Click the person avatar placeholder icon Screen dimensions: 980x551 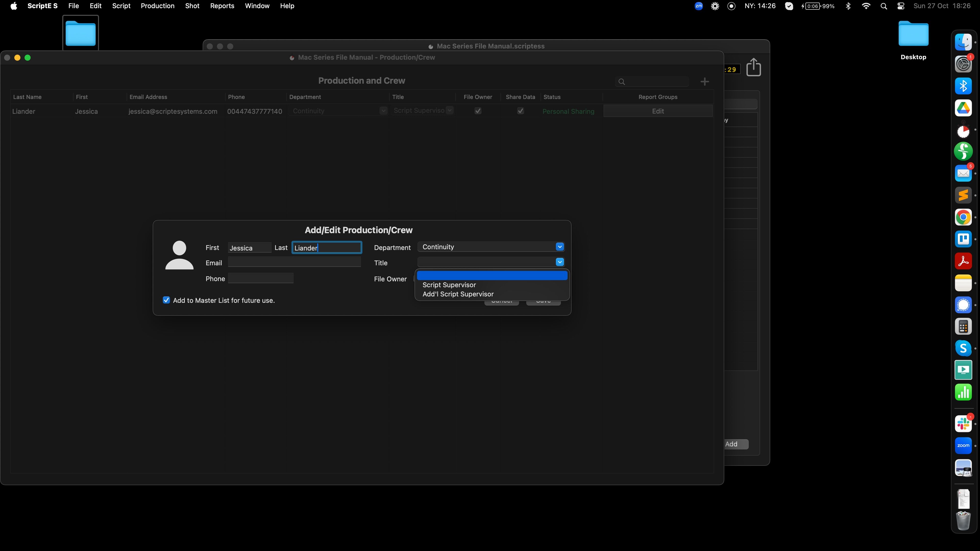(x=179, y=255)
